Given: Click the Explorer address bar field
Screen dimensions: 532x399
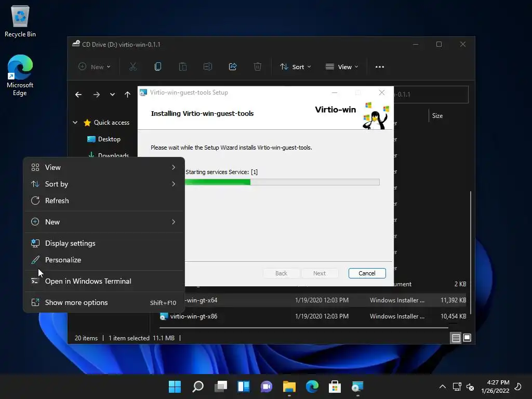Looking at the screenshot, I should 431,95.
